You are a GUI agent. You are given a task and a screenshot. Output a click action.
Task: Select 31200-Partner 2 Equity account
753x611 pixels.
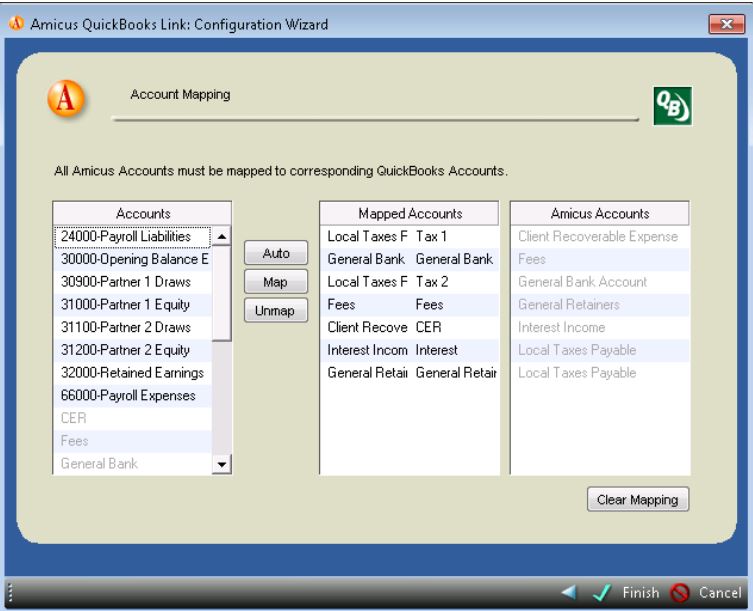(133, 350)
